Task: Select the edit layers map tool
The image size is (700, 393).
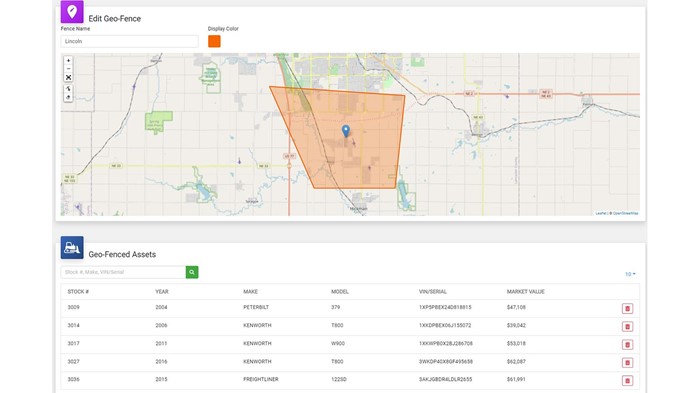Action: [x=68, y=89]
